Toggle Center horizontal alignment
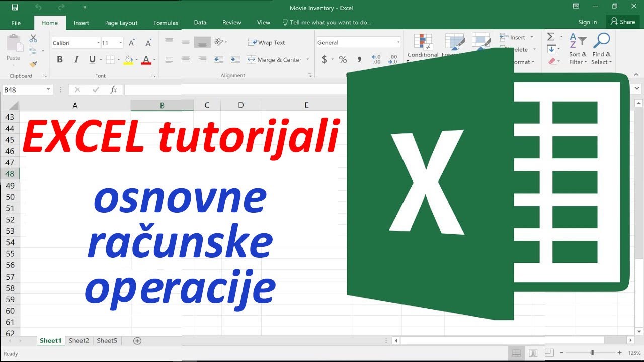The width and height of the screenshot is (644, 362). [186, 59]
